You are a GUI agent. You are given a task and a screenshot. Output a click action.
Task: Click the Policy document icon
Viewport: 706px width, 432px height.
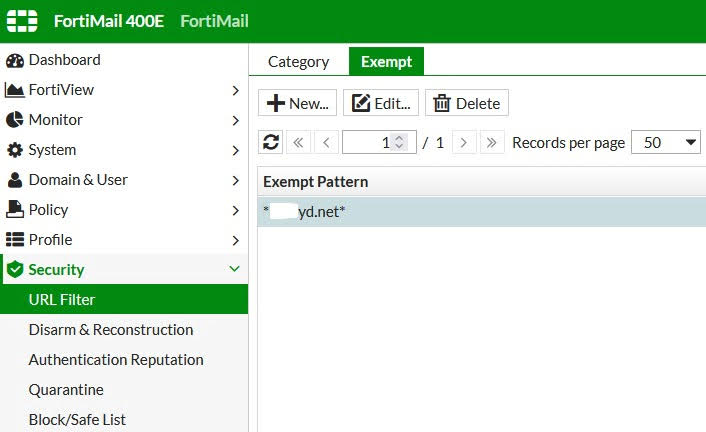pyautogui.click(x=15, y=209)
